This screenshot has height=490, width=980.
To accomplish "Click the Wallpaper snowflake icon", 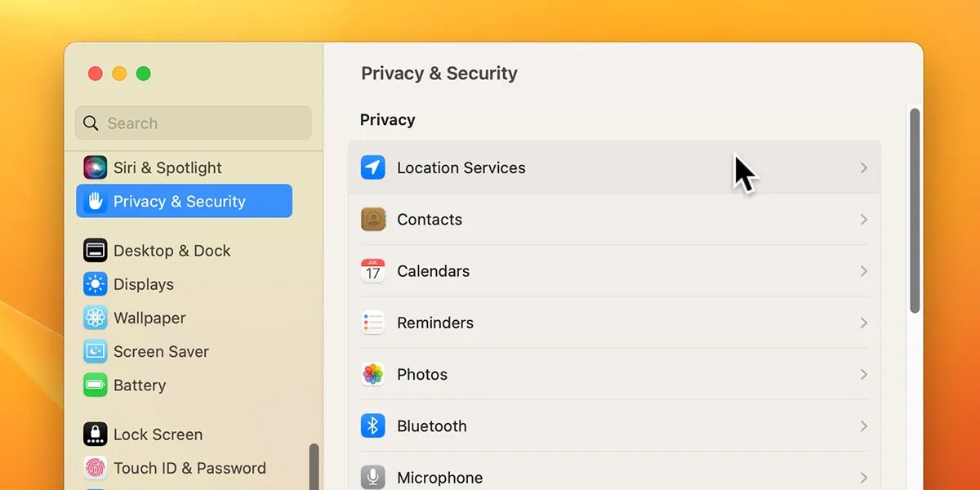I will point(95,318).
